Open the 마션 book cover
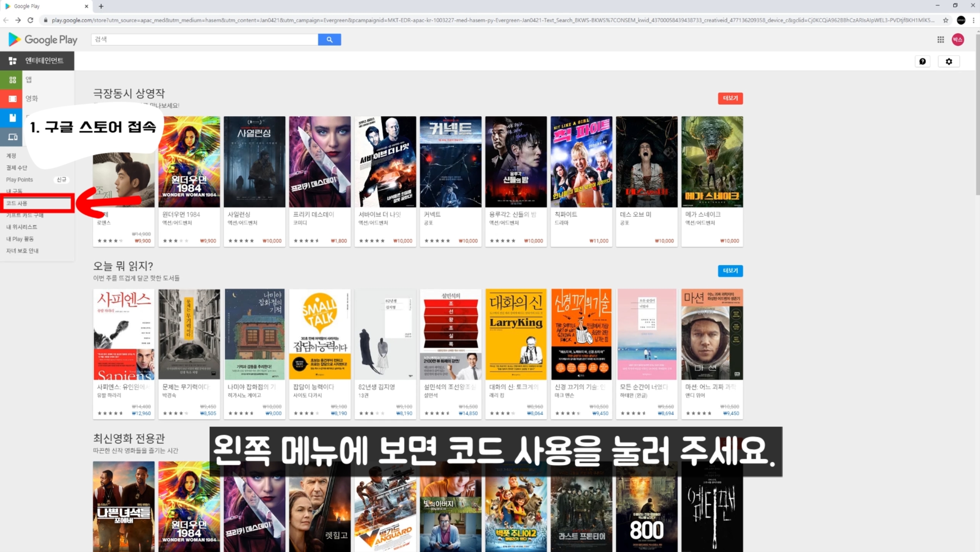Screen dimensions: 980x552 point(712,334)
